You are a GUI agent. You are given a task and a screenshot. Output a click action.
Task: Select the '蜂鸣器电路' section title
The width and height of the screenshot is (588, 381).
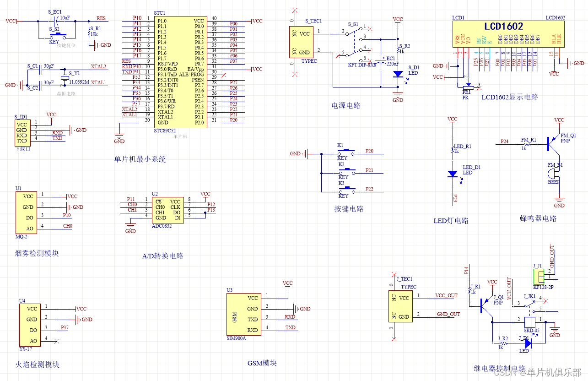click(538, 219)
